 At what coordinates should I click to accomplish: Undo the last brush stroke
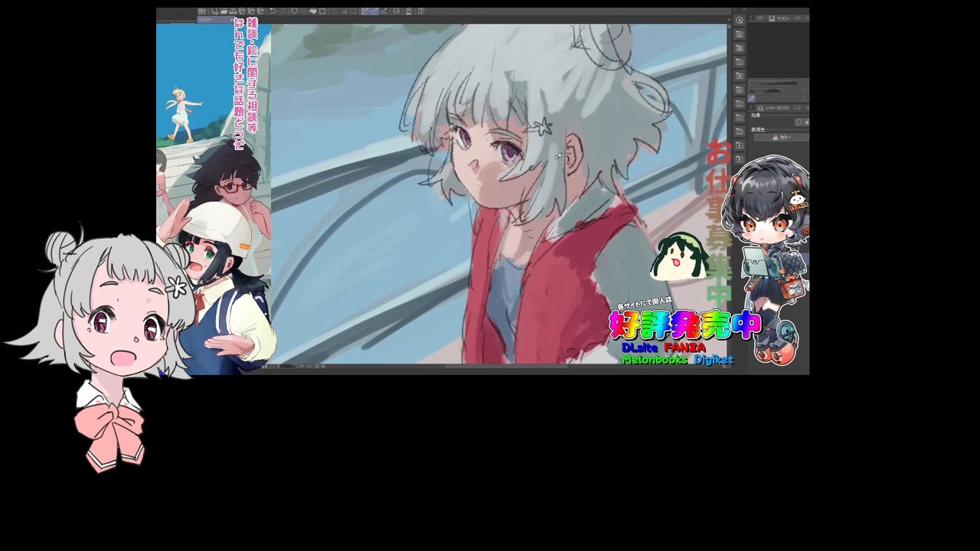point(273,11)
